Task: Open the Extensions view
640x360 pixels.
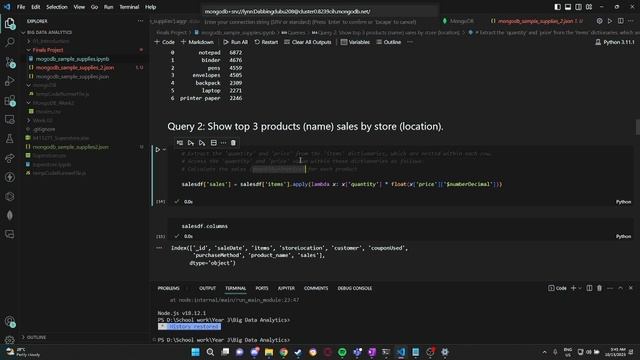Action: tap(9, 100)
